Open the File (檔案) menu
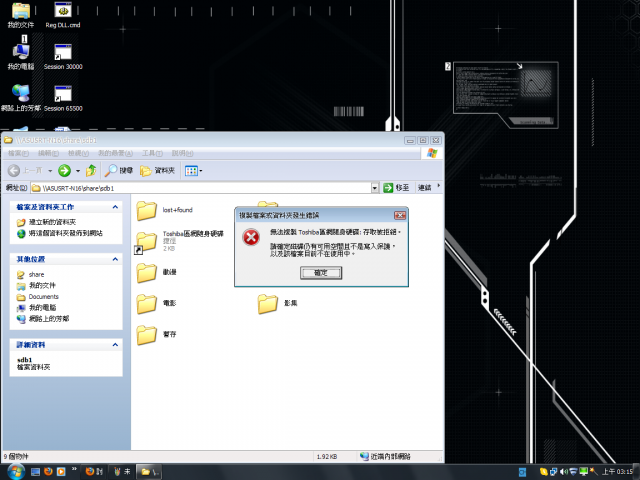 point(18,153)
